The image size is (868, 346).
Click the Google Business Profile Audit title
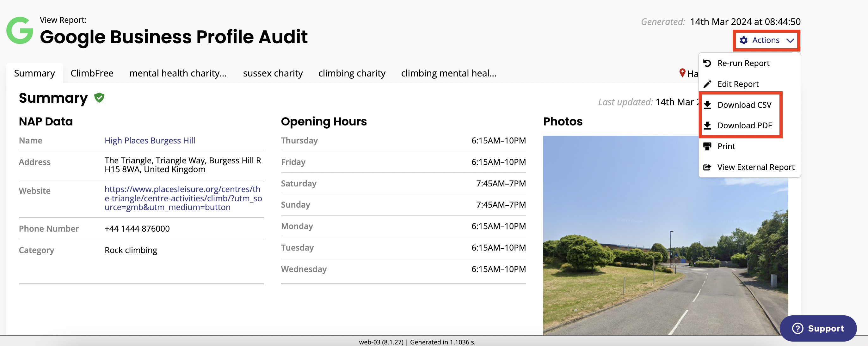tap(174, 37)
